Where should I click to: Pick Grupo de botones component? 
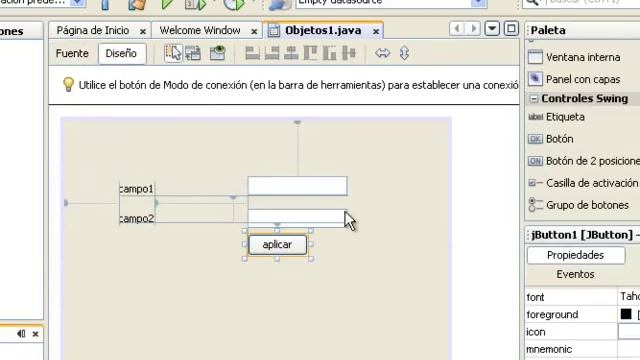(x=578, y=205)
